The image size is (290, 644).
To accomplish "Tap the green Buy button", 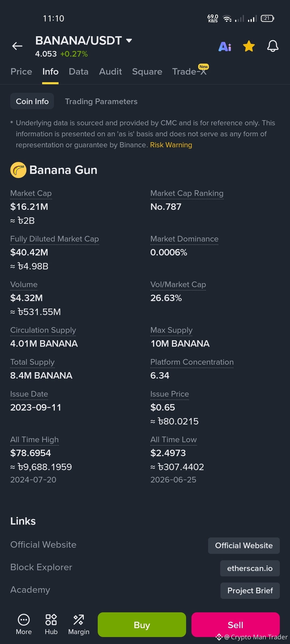I will coord(142,625).
